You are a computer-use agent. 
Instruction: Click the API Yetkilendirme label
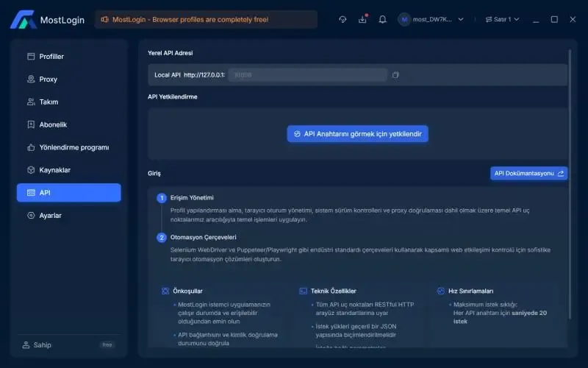point(173,96)
